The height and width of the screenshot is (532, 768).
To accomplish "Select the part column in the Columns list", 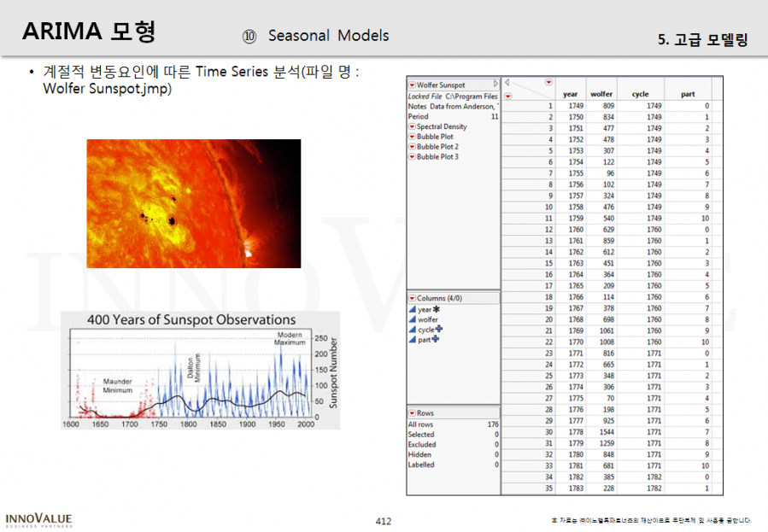I will click(424, 339).
